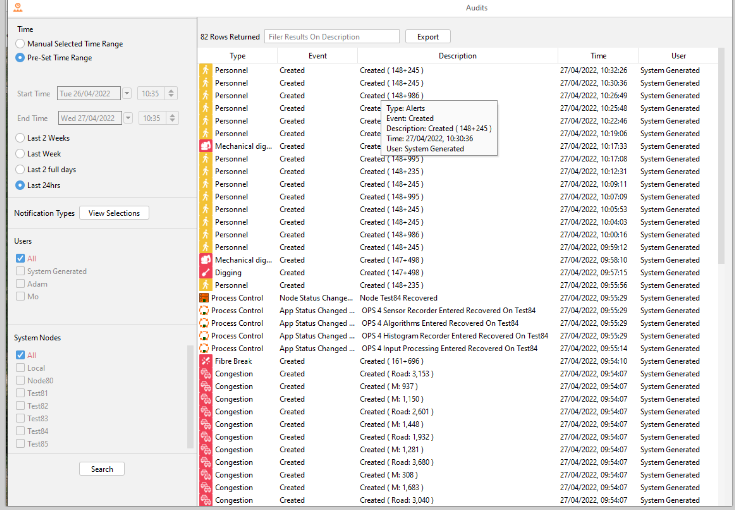Open the End Time date dropdown
Image resolution: width=735 pixels, height=510 pixels.
(127, 118)
